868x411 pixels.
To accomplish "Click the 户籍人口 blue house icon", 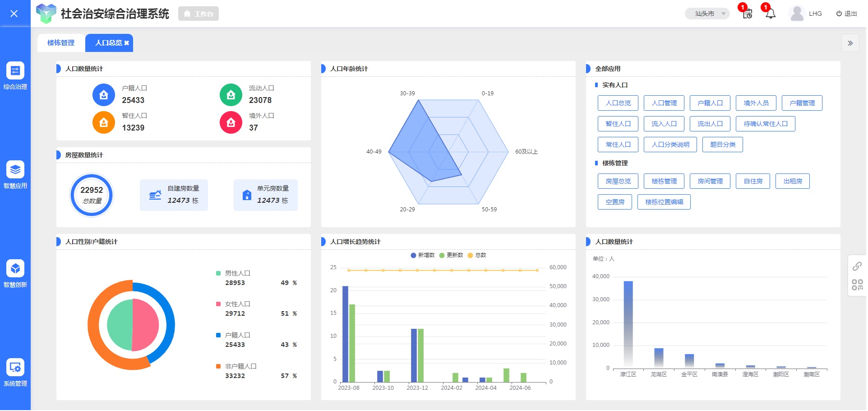I will pyautogui.click(x=104, y=95).
